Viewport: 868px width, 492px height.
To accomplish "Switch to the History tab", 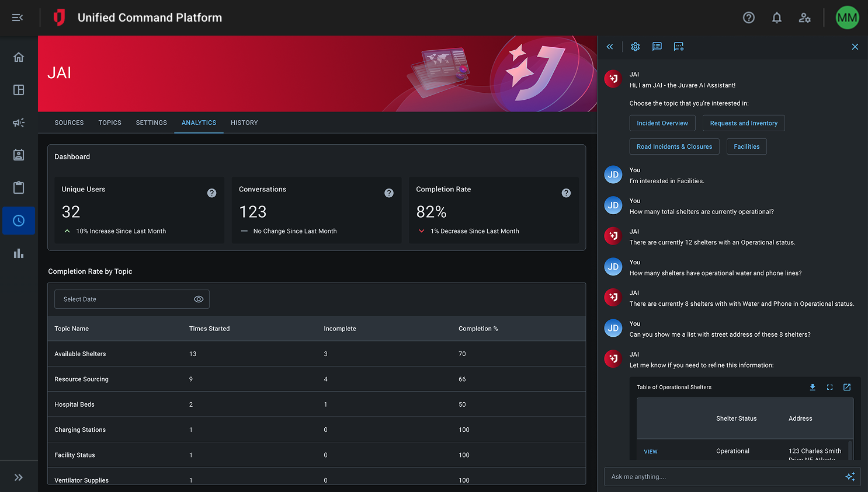I will [244, 123].
